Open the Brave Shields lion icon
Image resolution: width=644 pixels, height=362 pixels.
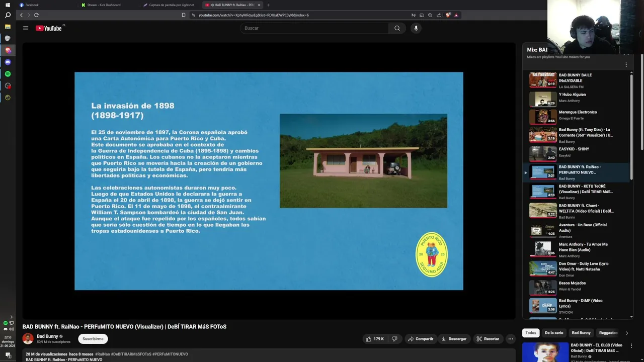[448, 15]
